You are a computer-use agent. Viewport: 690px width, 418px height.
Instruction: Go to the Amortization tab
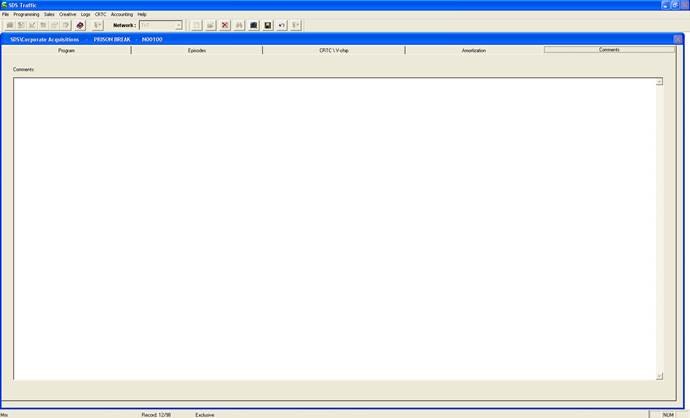coord(473,50)
